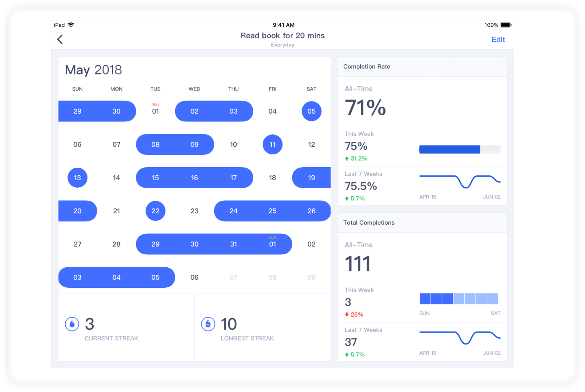
Task: Select May 19 on the calendar
Action: pos(311,177)
